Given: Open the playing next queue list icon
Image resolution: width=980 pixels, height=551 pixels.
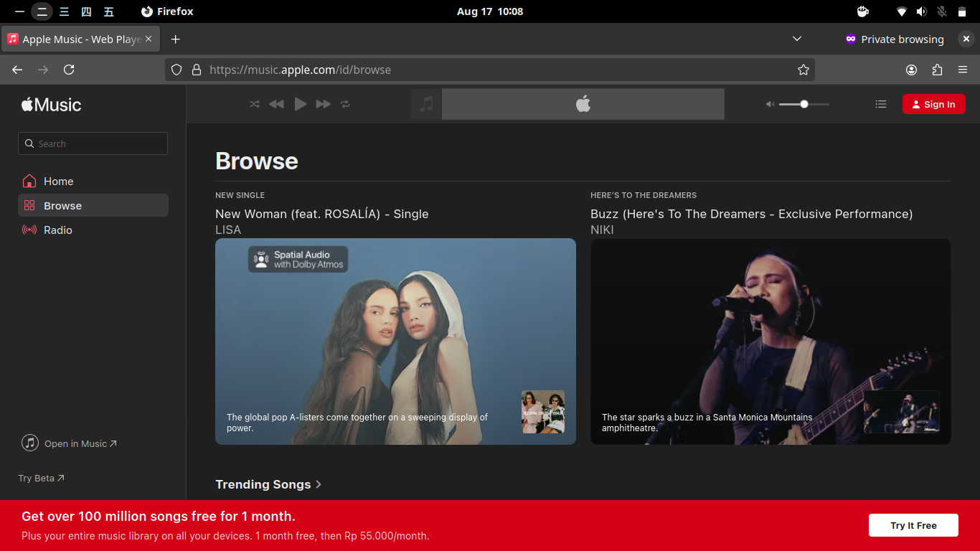Looking at the screenshot, I should pyautogui.click(x=881, y=104).
